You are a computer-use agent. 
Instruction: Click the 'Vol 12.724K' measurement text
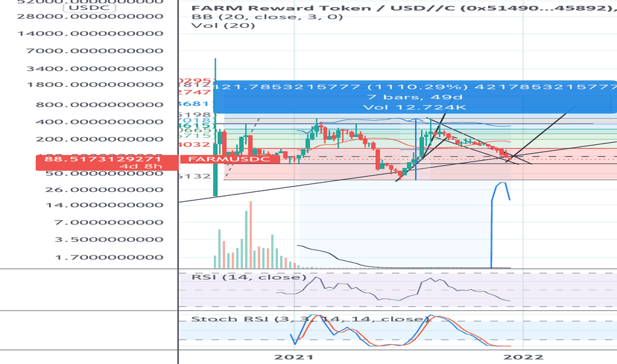pyautogui.click(x=414, y=107)
